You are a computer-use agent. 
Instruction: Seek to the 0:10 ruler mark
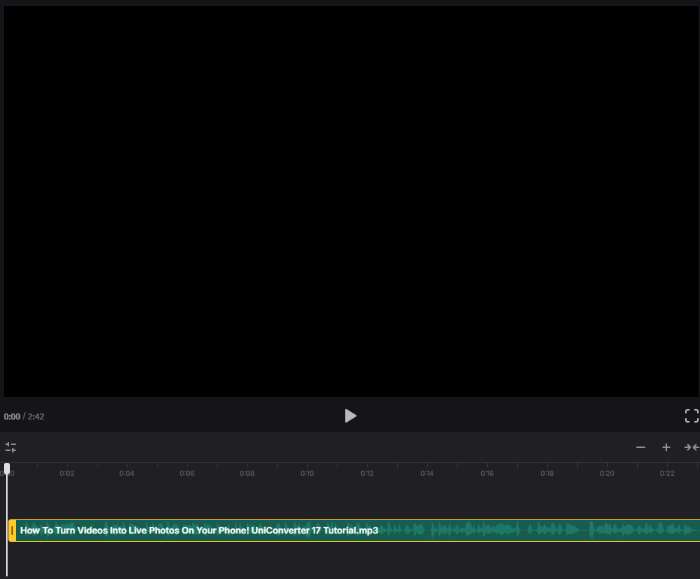click(307, 473)
